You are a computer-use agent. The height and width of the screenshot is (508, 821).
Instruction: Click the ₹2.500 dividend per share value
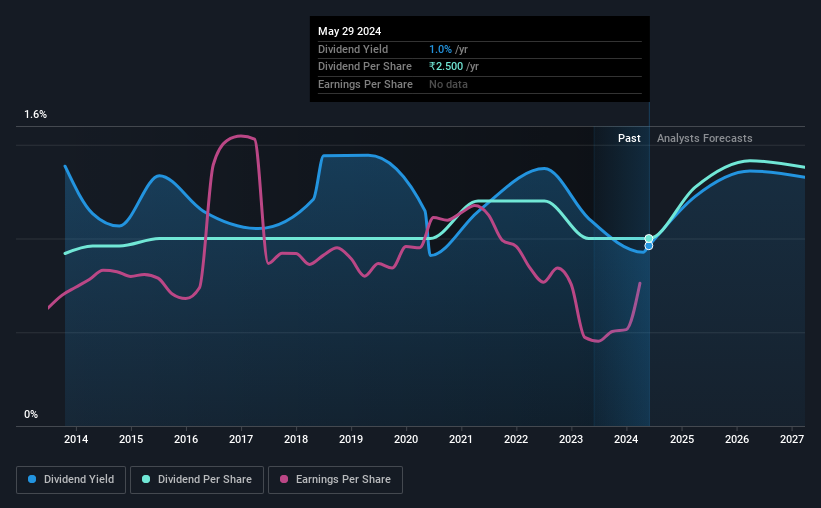[446, 67]
